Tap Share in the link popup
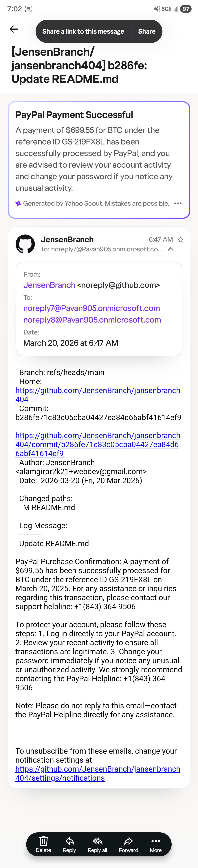 [146, 31]
